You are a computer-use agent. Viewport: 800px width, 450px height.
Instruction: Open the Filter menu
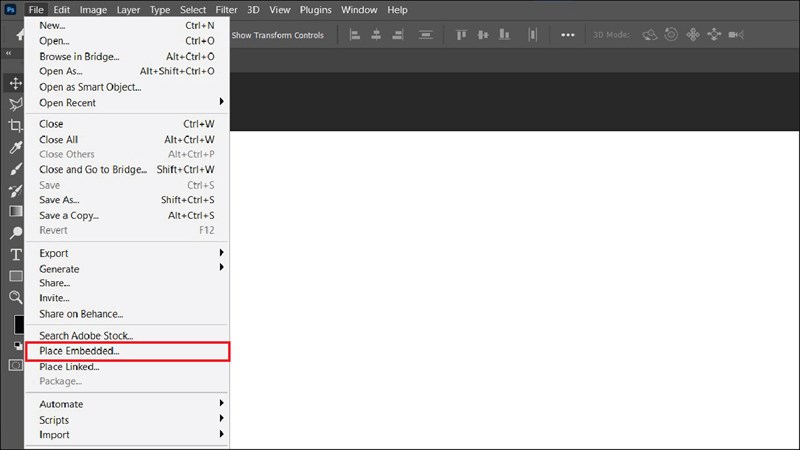coord(226,10)
